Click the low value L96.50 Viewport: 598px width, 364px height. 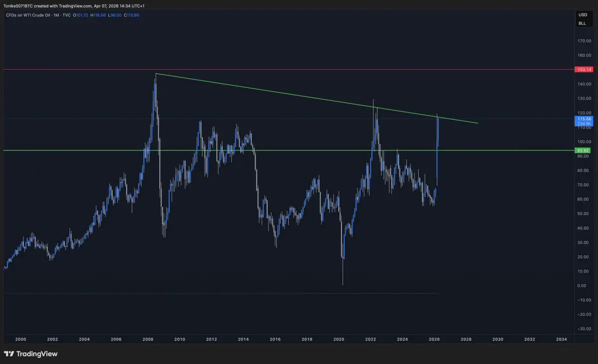click(114, 15)
